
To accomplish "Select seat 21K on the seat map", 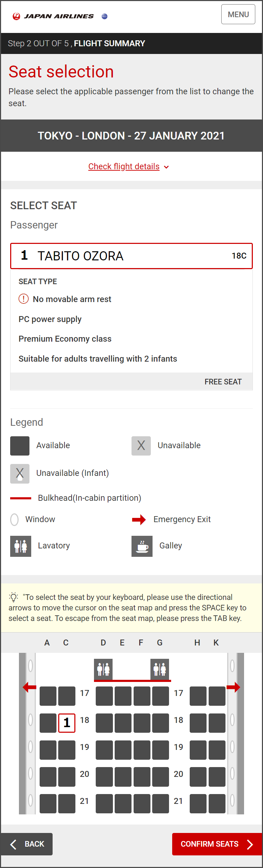I will [216, 804].
